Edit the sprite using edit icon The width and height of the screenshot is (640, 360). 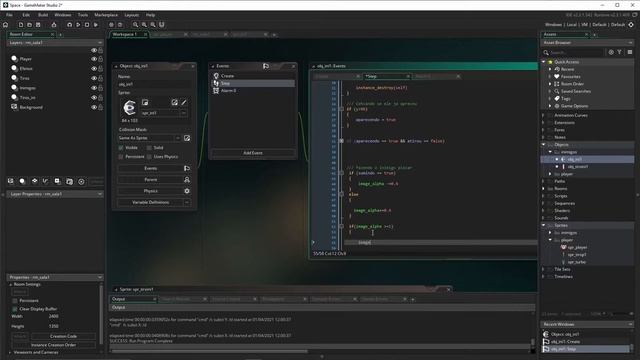[x=175, y=102]
